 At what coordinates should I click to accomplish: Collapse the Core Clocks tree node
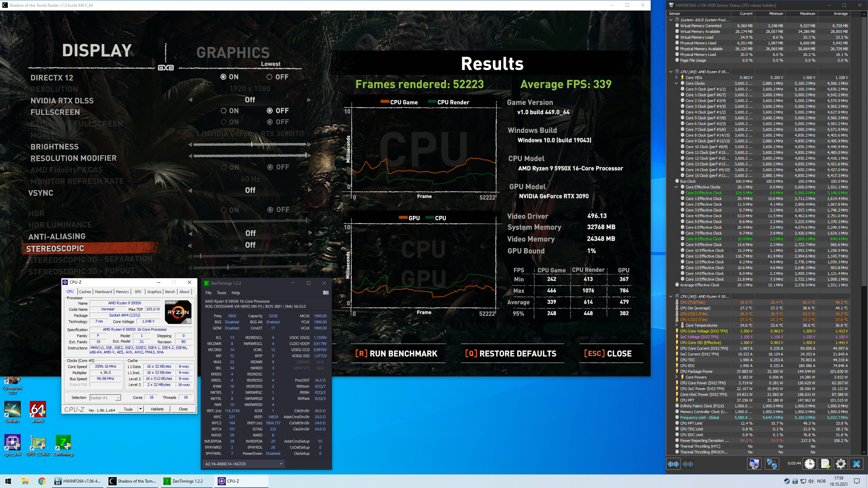tap(676, 83)
